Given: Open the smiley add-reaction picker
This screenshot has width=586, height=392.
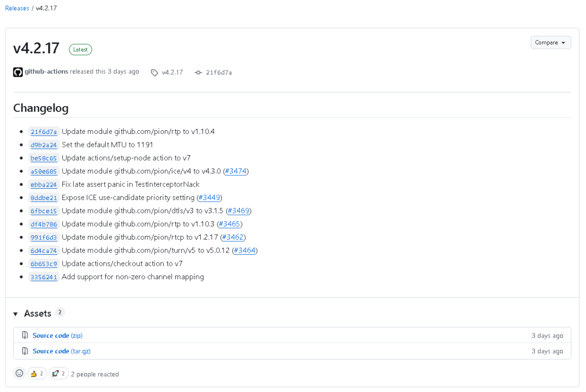Looking at the screenshot, I should (20, 373).
